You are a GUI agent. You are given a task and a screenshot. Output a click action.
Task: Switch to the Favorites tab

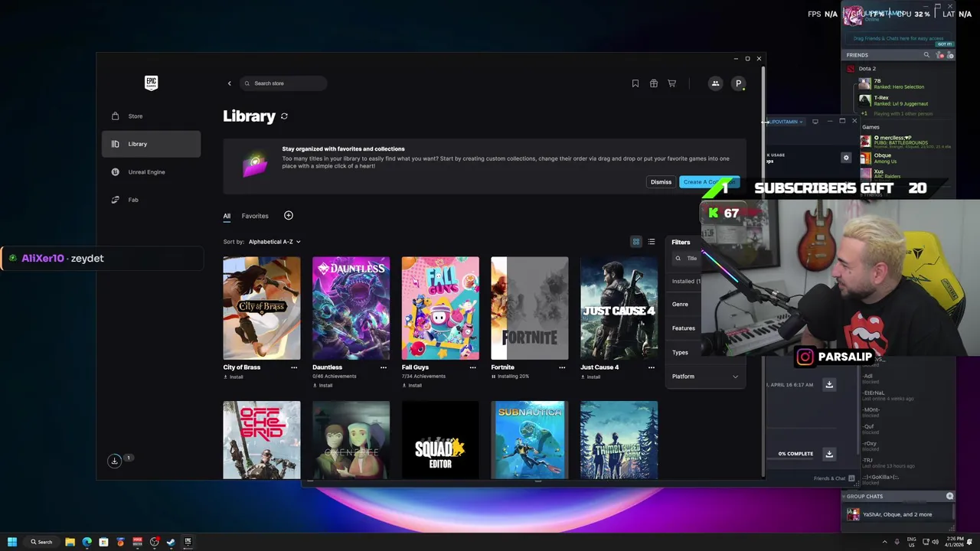(x=255, y=216)
